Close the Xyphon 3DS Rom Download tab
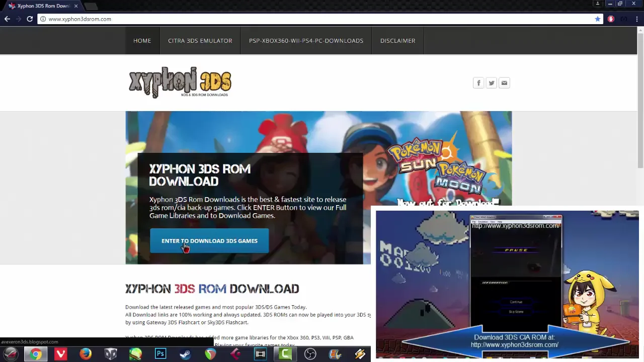The height and width of the screenshot is (362, 644). 76,6
